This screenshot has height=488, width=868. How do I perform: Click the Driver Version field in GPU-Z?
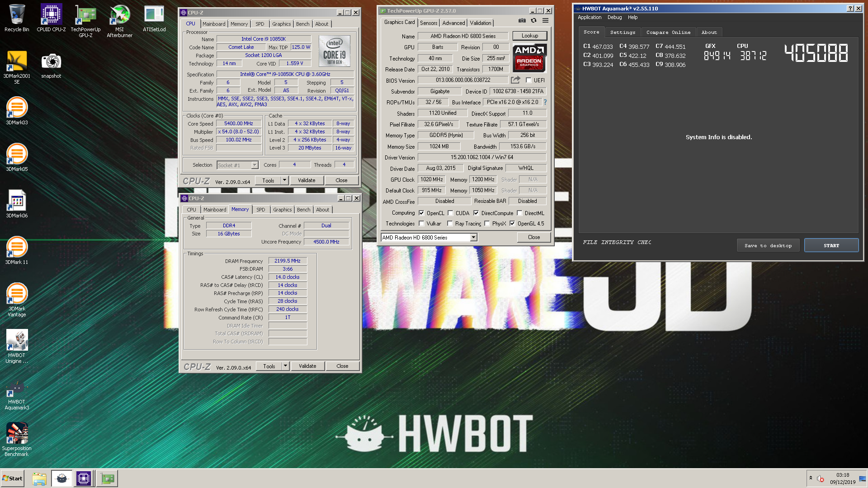coord(482,157)
